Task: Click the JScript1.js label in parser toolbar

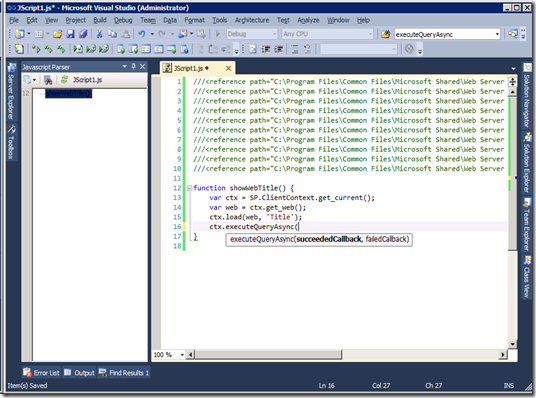Action: click(x=87, y=80)
